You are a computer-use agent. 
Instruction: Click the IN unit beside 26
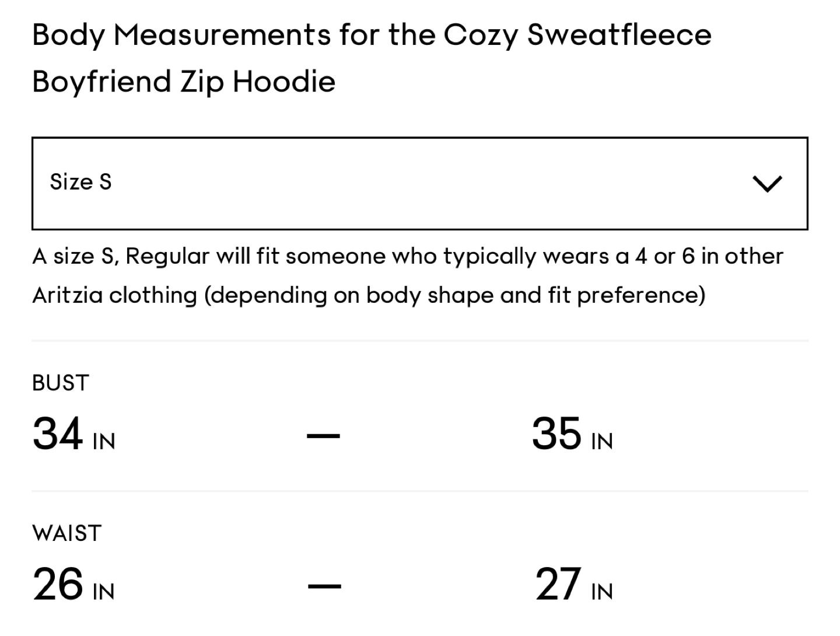coord(104,592)
